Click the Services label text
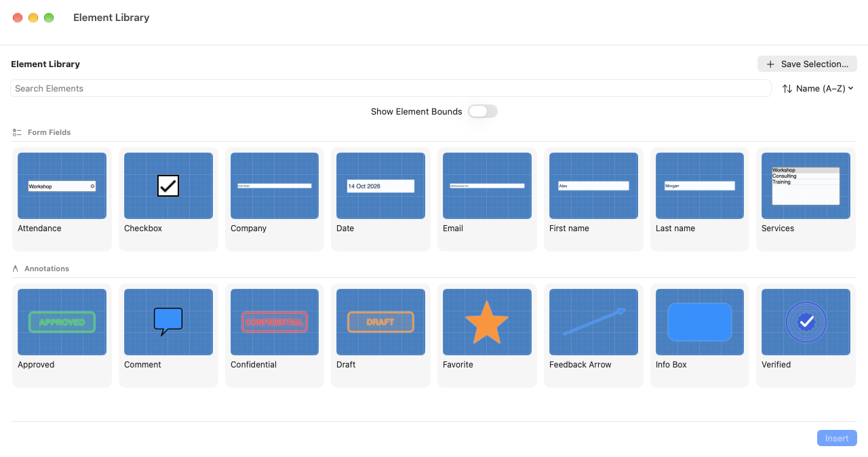 (x=778, y=228)
